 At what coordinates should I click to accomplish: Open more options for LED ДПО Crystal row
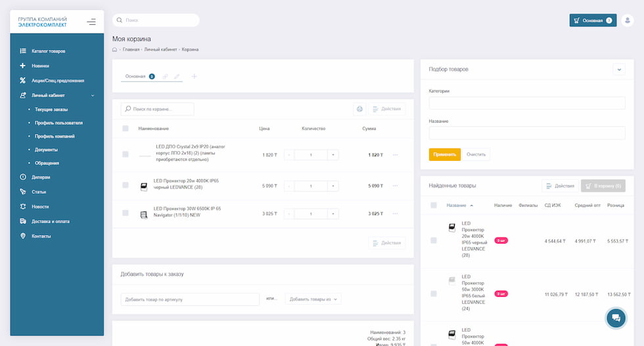point(395,155)
